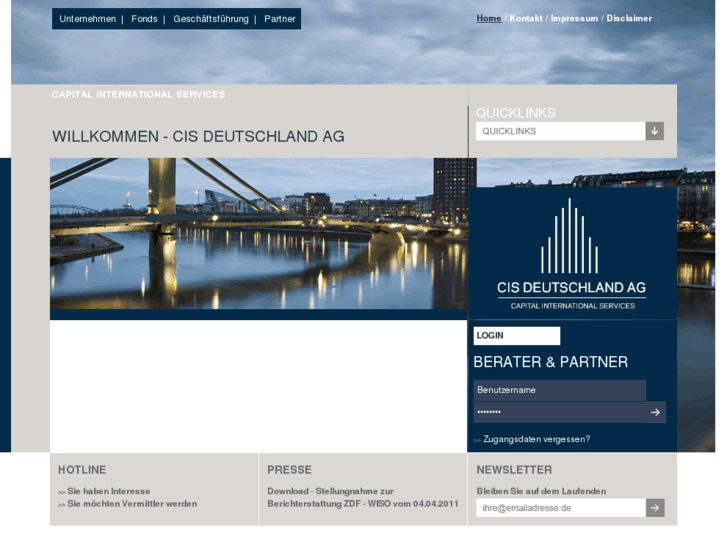Click the QUICKLINKS combo box field

(x=561, y=131)
